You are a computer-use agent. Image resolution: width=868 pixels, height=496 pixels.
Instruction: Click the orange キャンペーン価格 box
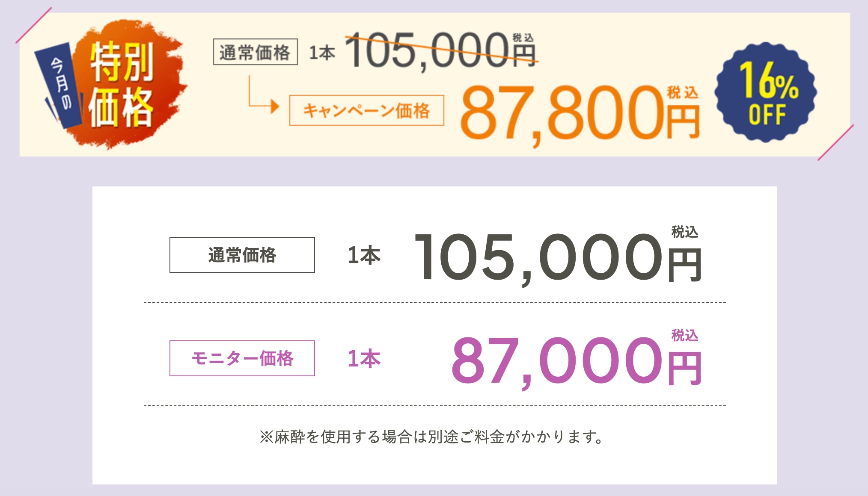pyautogui.click(x=366, y=110)
